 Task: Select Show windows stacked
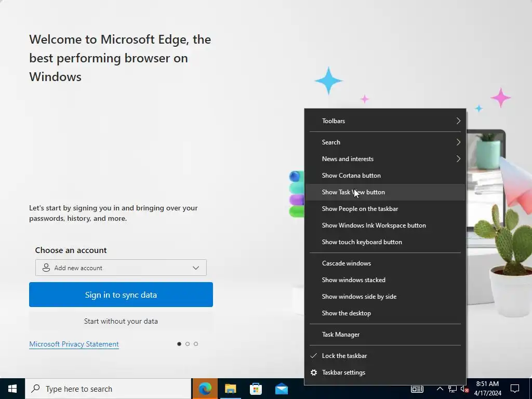[385, 280]
